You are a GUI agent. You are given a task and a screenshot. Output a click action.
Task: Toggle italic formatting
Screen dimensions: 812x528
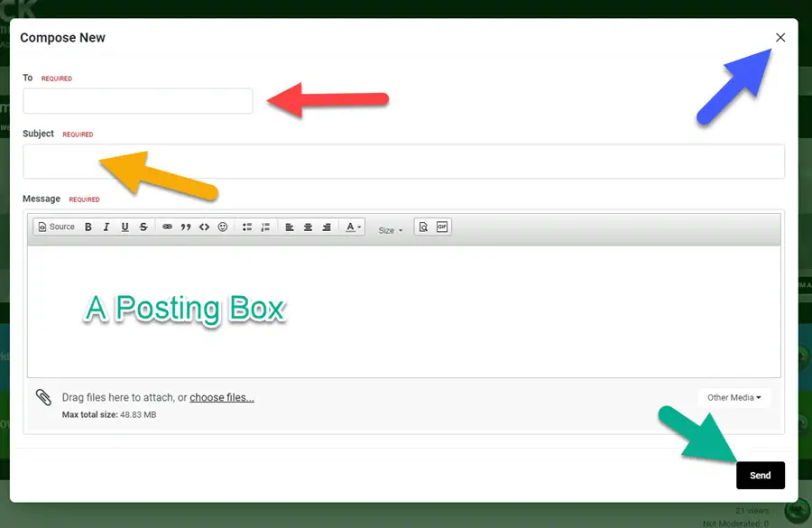[x=106, y=227]
